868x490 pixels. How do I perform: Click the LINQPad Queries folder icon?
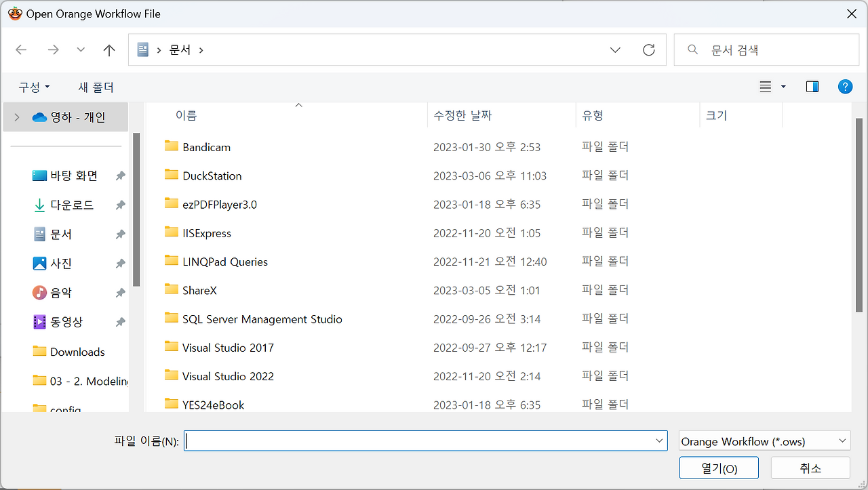click(x=171, y=260)
